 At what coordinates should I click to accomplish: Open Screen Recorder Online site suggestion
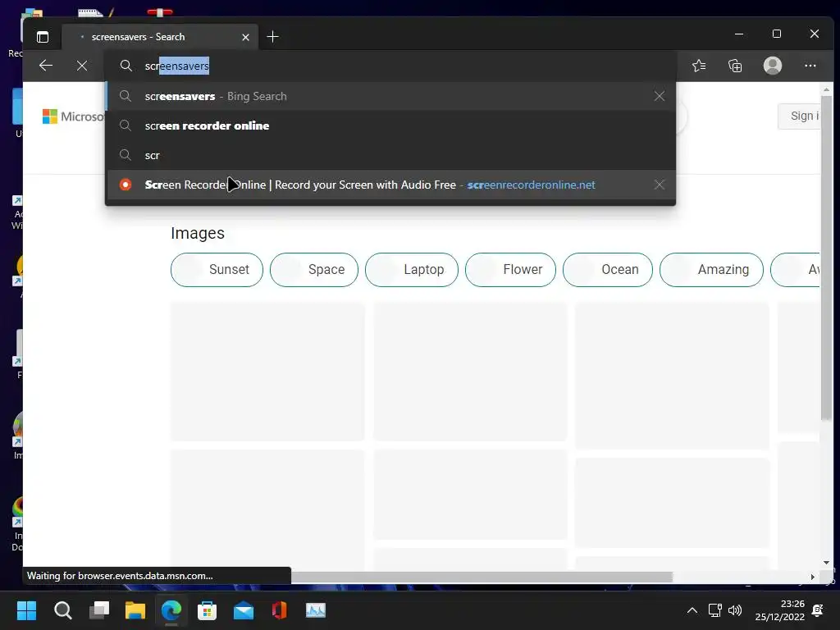391,185
